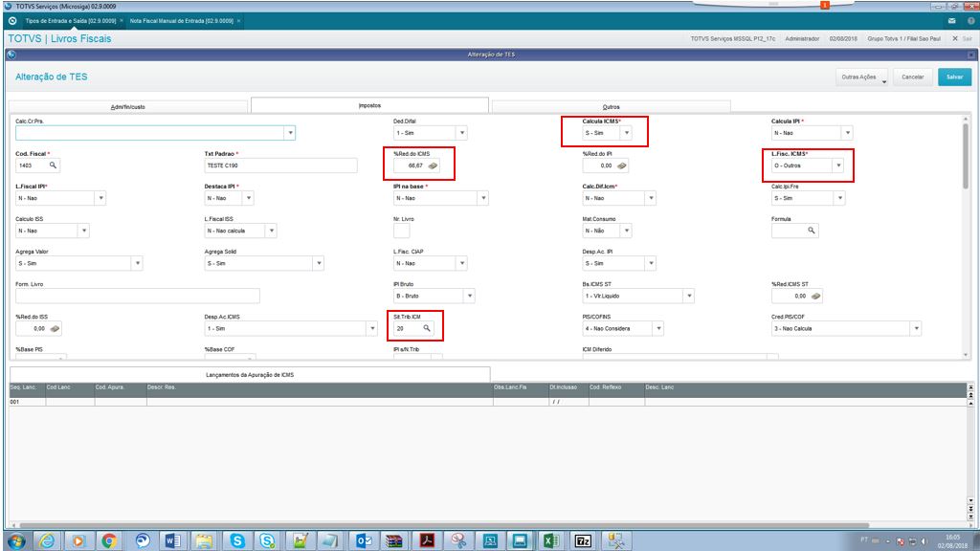Open Google Chrome from the taskbar
Image resolution: width=980 pixels, height=551 pixels.
click(109, 540)
